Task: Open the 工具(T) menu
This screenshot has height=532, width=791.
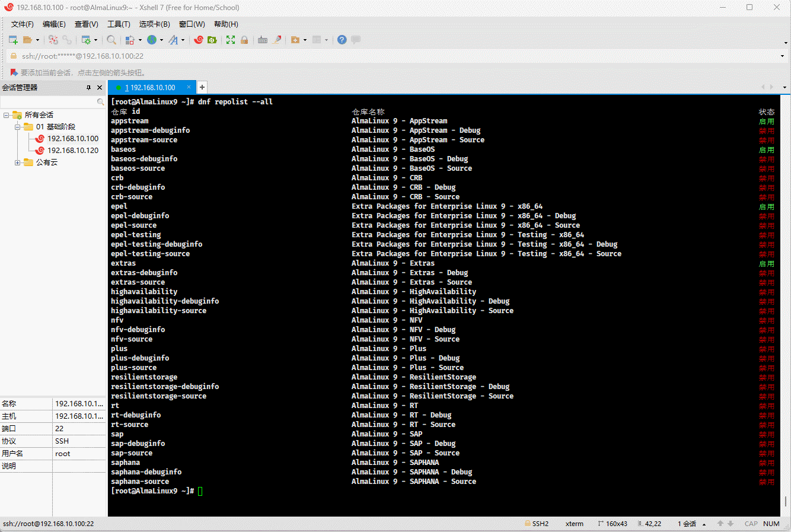Action: point(119,24)
